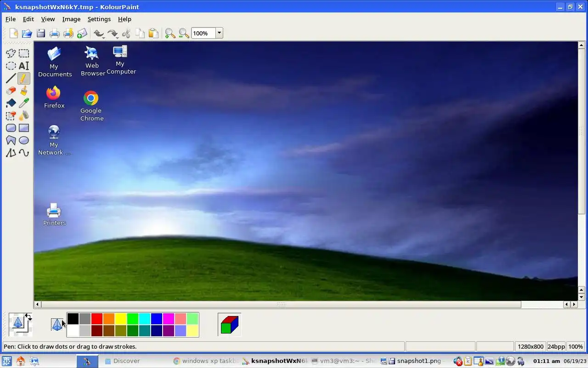This screenshot has width=588, height=368.
Task: Click the Home icon in taskbar
Action: (x=21, y=361)
